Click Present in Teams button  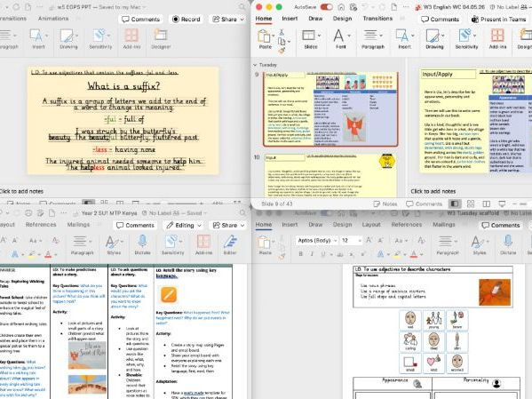pos(498,20)
